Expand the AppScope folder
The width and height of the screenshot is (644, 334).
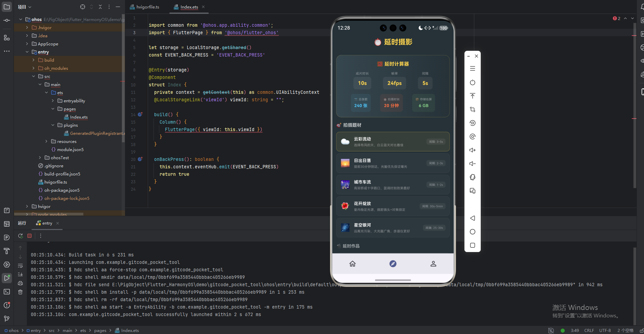(x=27, y=44)
